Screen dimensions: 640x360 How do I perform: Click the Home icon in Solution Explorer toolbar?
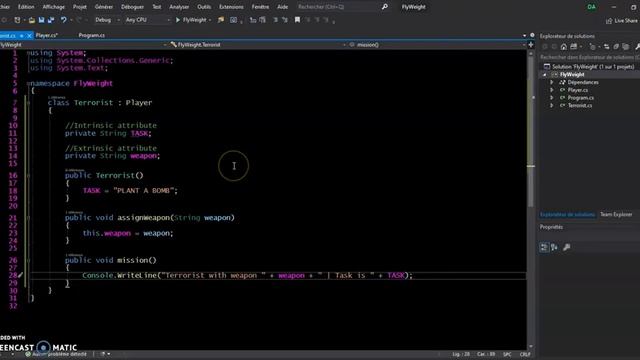tap(564, 47)
